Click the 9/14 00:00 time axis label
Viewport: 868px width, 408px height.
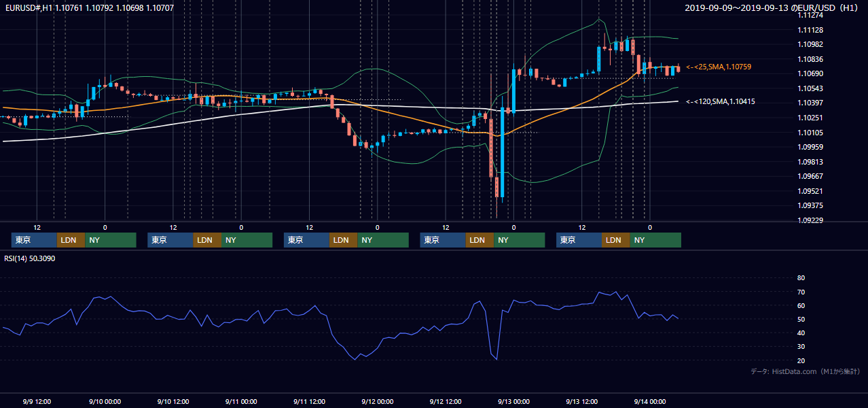point(650,401)
